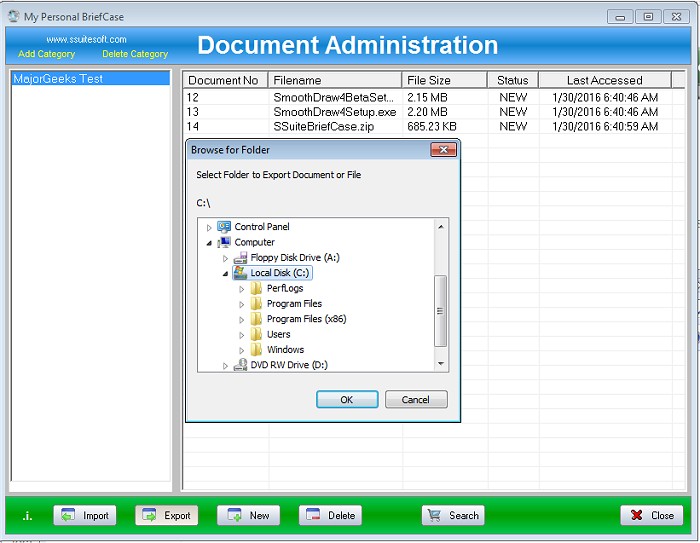Screen dimensions: 700x543
Task: Click the red X Close button
Action: [x=651, y=515]
